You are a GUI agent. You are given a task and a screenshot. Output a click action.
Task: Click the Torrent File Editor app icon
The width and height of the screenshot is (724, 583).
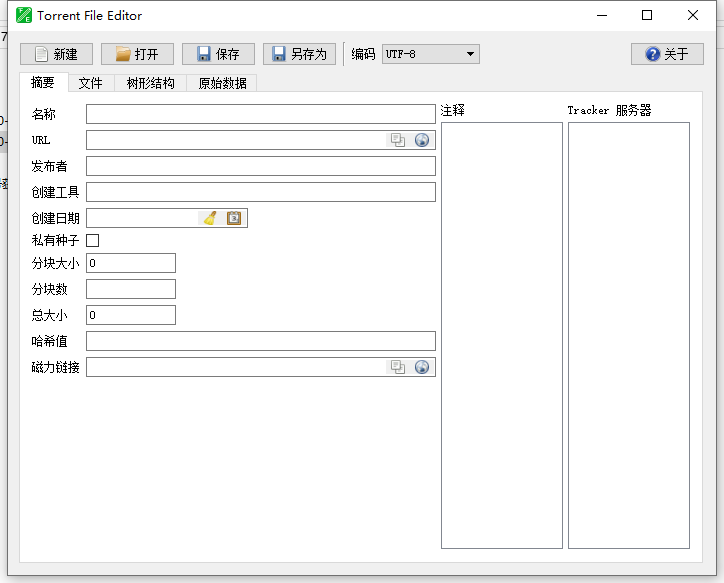24,15
